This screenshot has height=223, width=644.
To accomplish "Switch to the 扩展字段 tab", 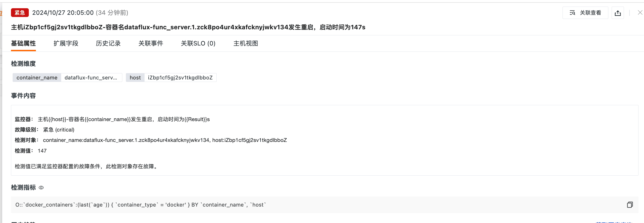I will click(66, 43).
